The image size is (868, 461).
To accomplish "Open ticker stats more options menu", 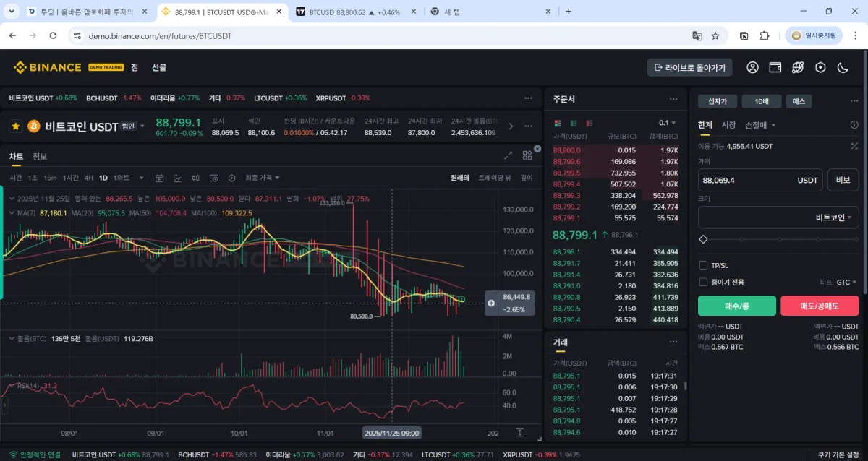I will pyautogui.click(x=529, y=126).
